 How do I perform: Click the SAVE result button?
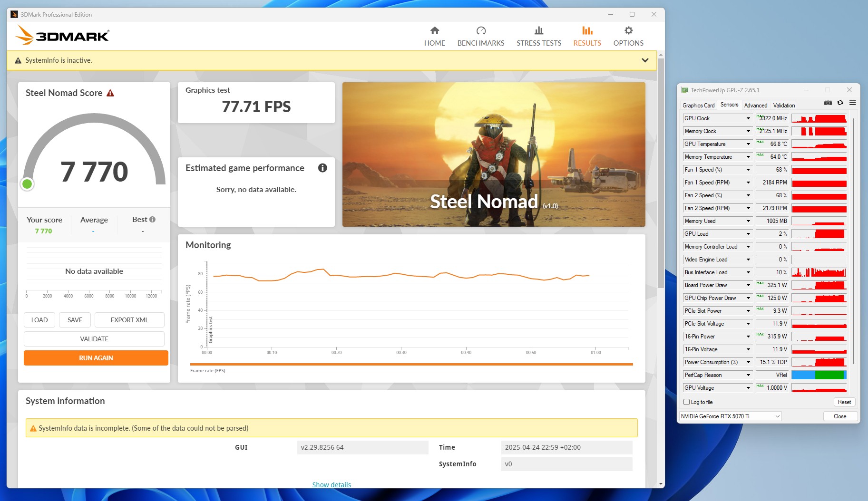pyautogui.click(x=75, y=320)
